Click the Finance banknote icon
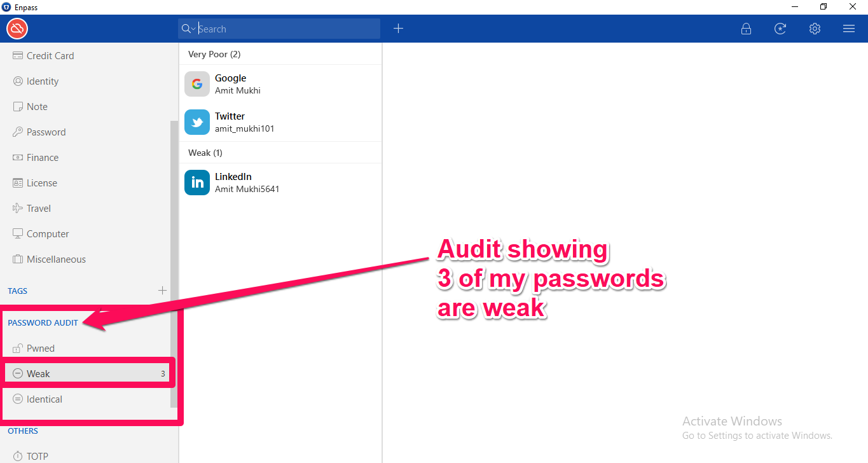Image resolution: width=868 pixels, height=463 pixels. pyautogui.click(x=18, y=158)
